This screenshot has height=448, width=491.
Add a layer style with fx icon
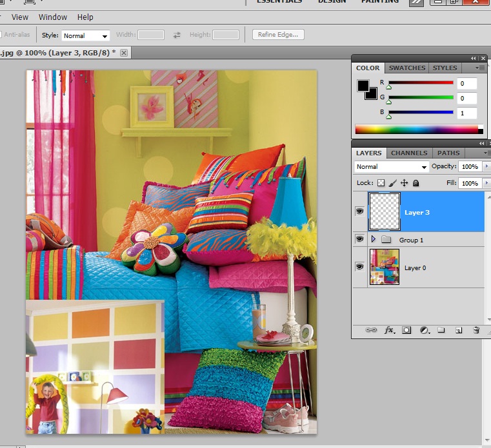[389, 330]
